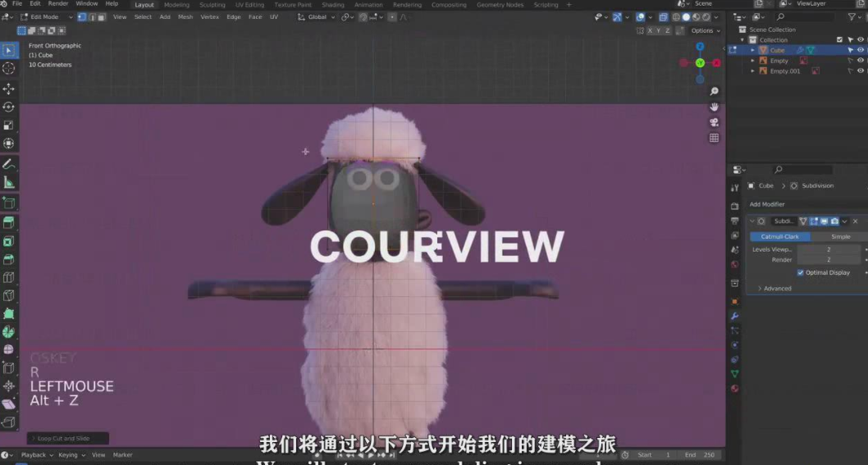This screenshot has width=868, height=465.
Task: Toggle the Collection eye visibility icon
Action: coord(861,40)
